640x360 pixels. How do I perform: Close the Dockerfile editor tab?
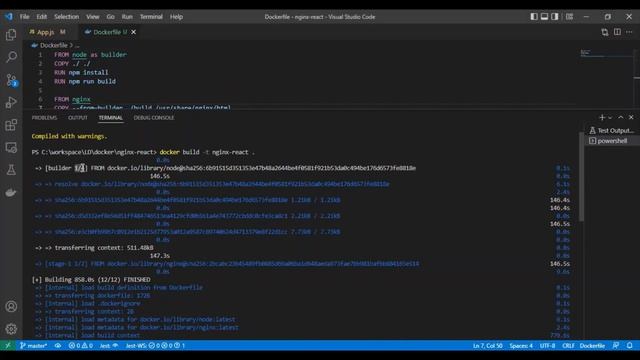133,32
